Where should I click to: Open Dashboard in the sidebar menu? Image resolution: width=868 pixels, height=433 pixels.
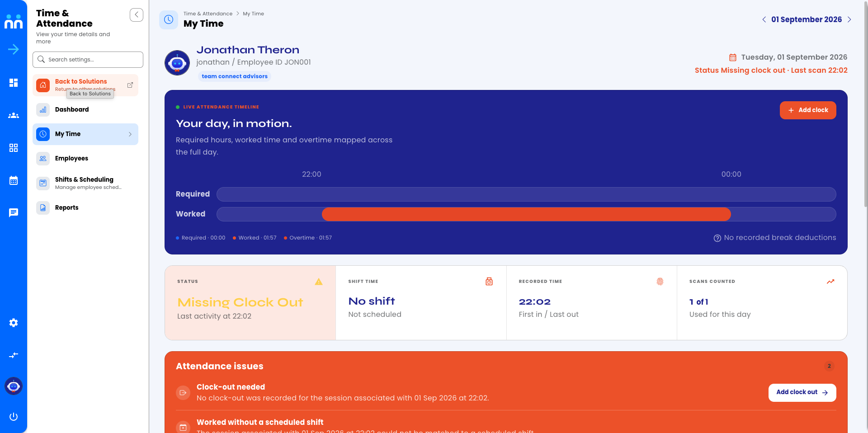[85, 110]
